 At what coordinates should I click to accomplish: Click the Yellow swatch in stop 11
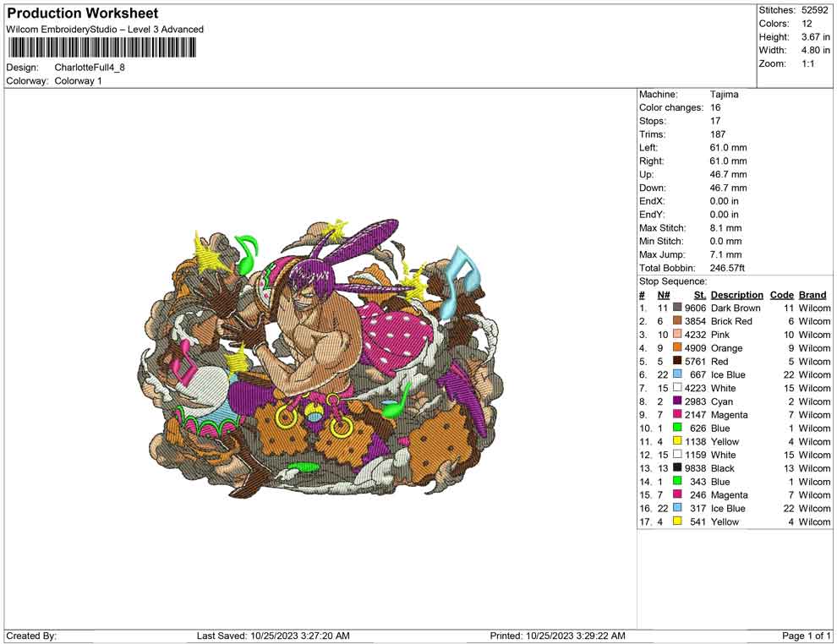point(677,440)
